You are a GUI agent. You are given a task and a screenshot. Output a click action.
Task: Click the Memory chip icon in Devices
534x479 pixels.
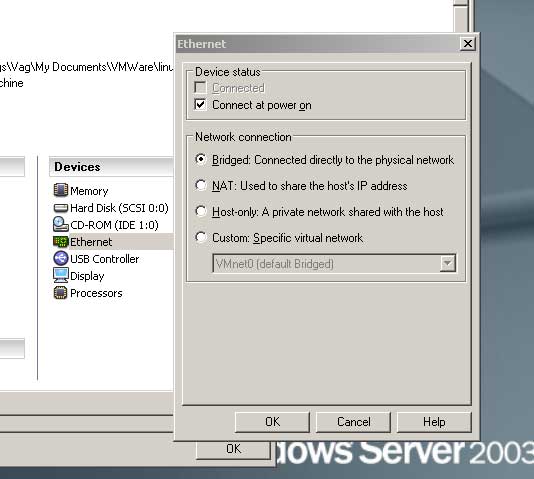[61, 190]
